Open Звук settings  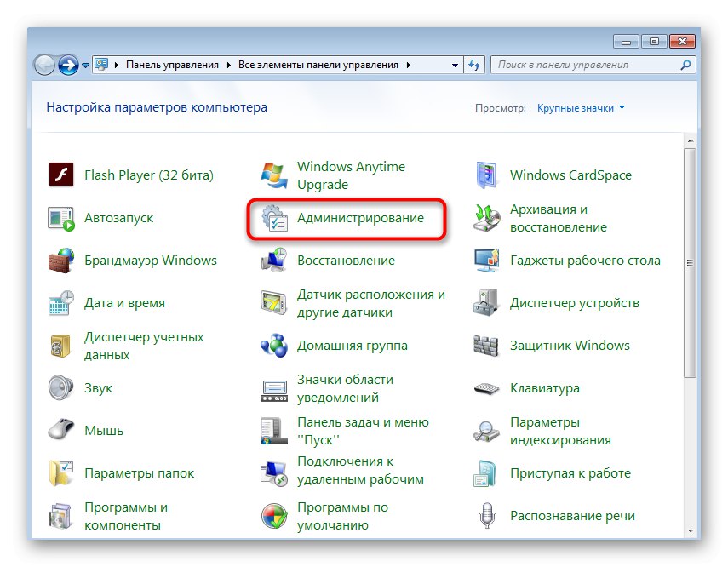[x=98, y=388]
